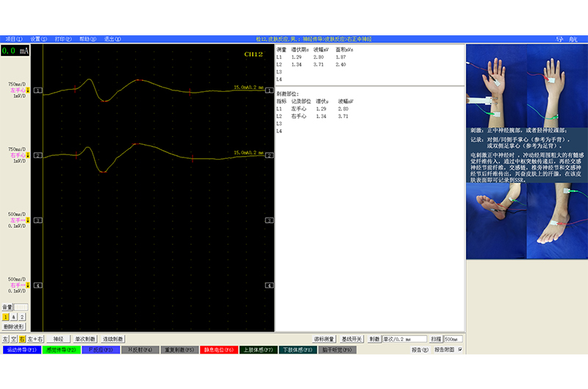Toggle the 报告附图 checkbox
The width and height of the screenshot is (588, 389).
tap(460, 350)
